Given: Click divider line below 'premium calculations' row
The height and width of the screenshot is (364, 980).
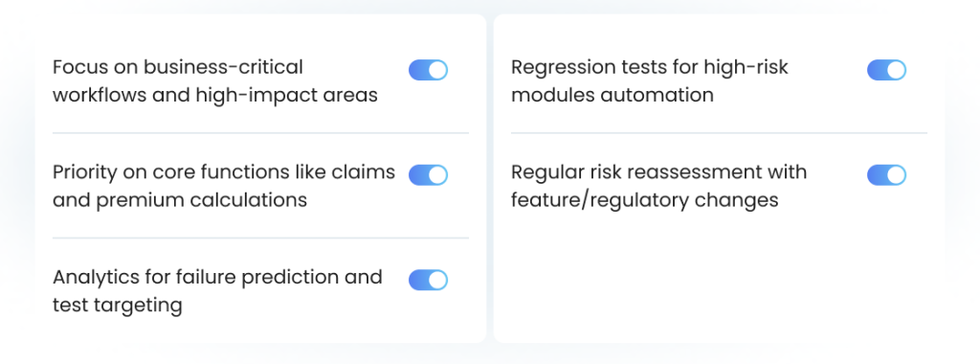Looking at the screenshot, I should pos(260,238).
